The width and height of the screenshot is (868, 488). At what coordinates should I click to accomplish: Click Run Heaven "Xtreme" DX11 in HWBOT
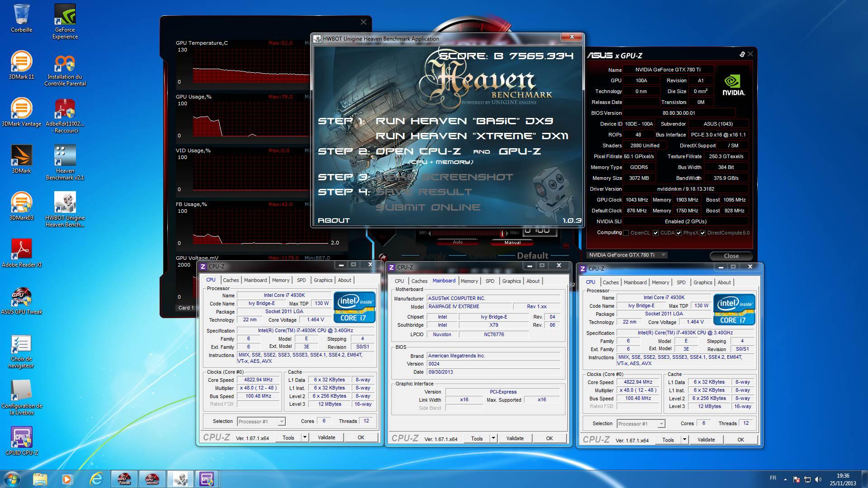472,136
